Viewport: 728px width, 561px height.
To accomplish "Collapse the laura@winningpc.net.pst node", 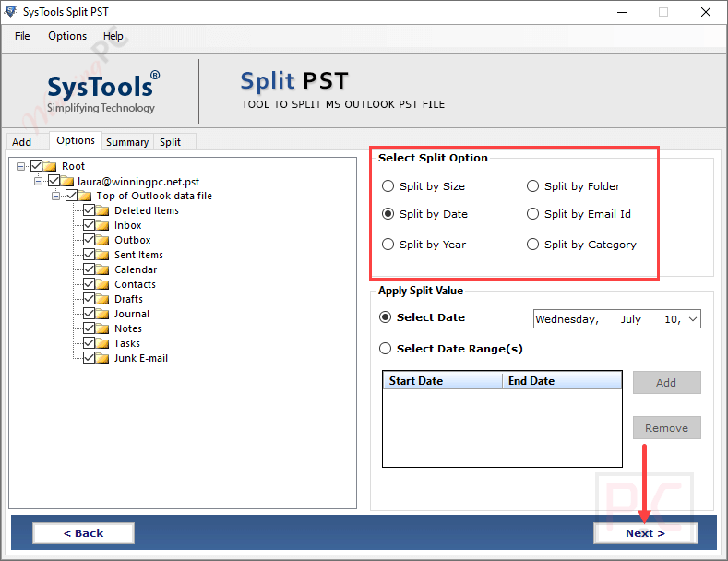I will [38, 181].
